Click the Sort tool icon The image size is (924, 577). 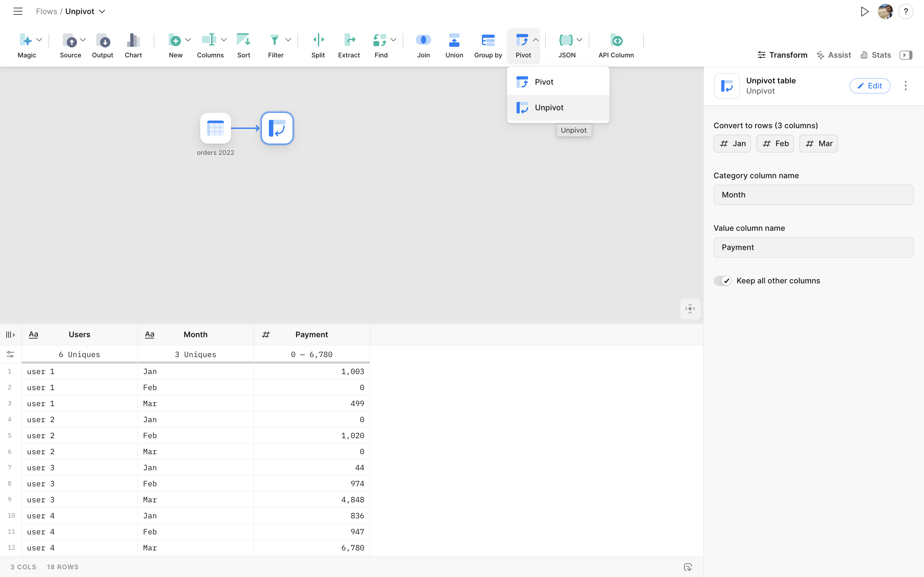click(x=243, y=40)
